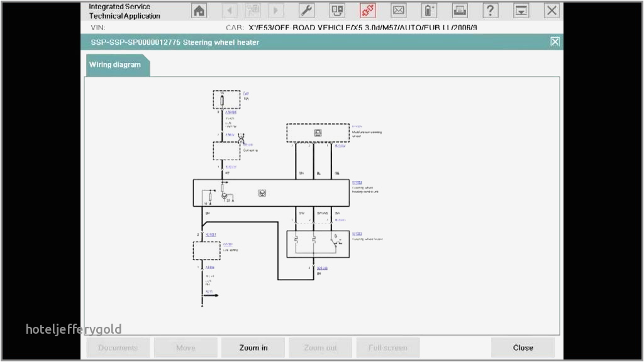The height and width of the screenshot is (362, 644).
Task: Print the diagram using the printer icon
Action: (x=459, y=10)
